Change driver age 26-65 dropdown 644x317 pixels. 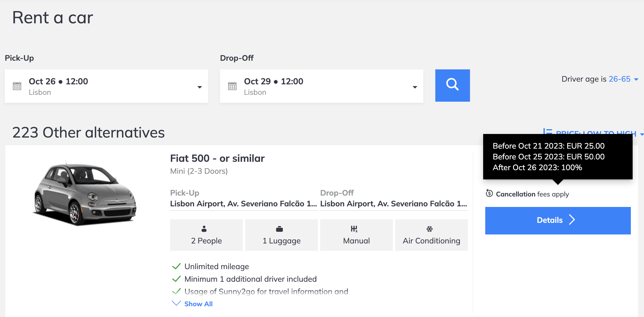pyautogui.click(x=624, y=79)
